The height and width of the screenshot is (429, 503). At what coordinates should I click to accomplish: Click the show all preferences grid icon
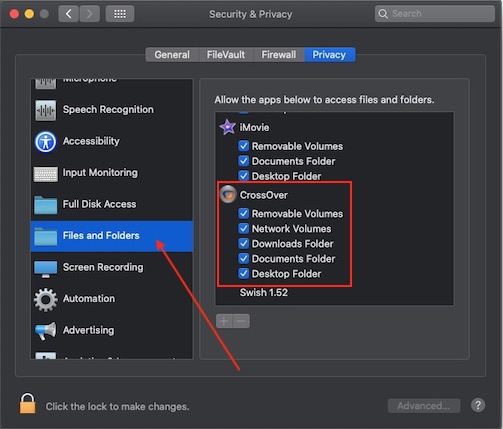[120, 14]
